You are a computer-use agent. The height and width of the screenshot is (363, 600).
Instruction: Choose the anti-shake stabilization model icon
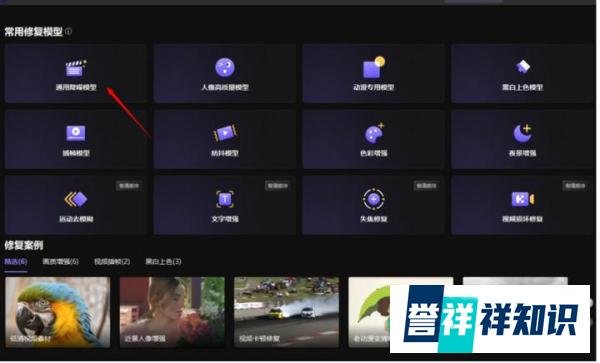click(x=225, y=133)
